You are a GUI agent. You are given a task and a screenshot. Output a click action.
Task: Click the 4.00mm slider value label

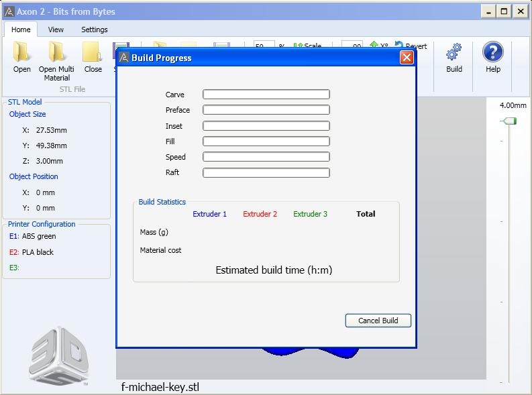(x=513, y=105)
